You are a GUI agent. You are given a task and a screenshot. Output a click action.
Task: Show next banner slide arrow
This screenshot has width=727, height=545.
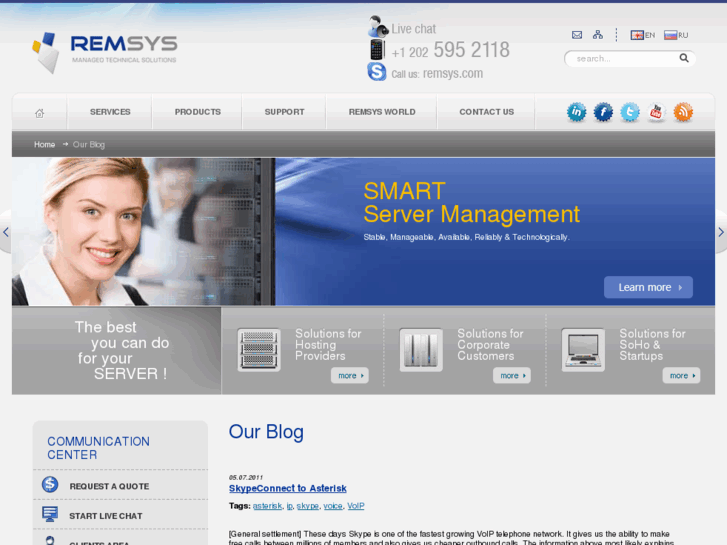pyautogui.click(x=721, y=232)
